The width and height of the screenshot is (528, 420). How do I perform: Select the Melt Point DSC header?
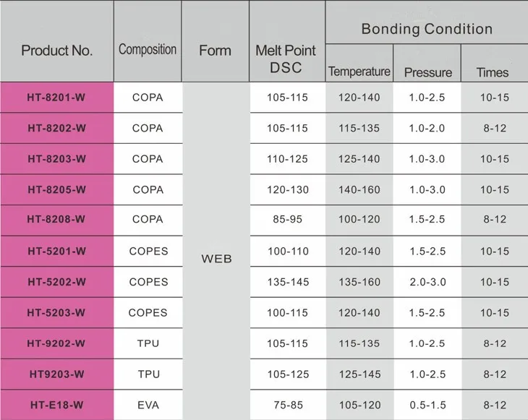[286, 59]
